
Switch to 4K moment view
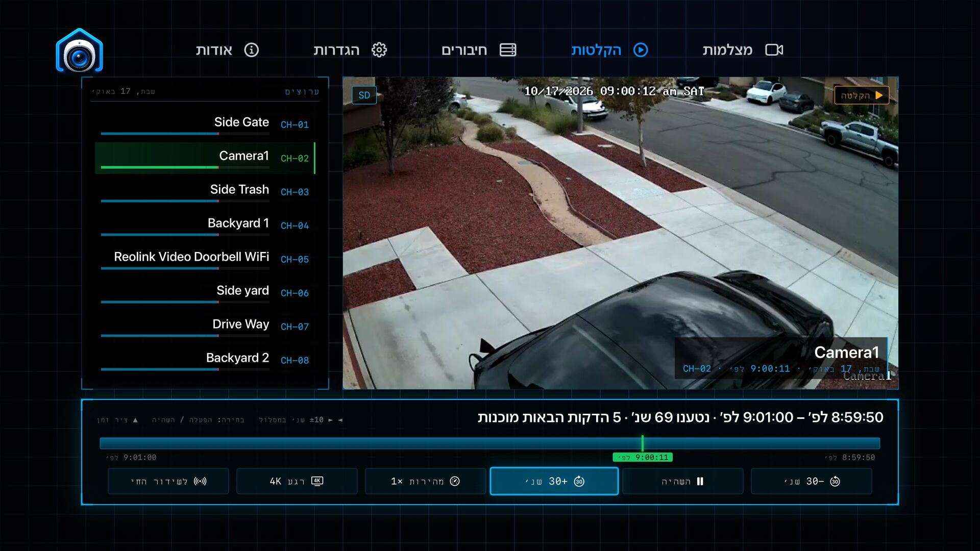click(x=297, y=481)
